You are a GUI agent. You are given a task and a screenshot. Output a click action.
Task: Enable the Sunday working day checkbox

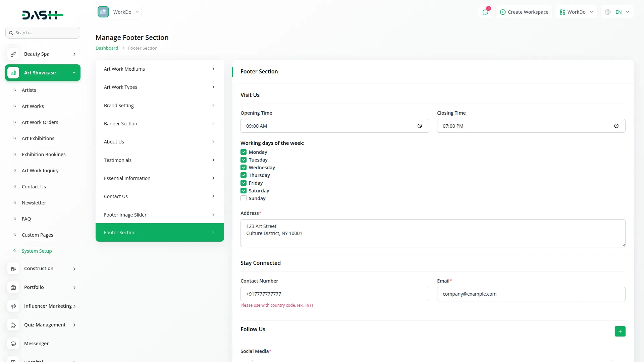tap(244, 198)
